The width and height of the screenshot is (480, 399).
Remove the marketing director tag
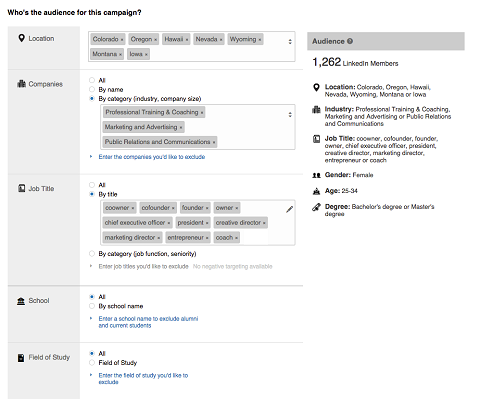tap(159, 238)
